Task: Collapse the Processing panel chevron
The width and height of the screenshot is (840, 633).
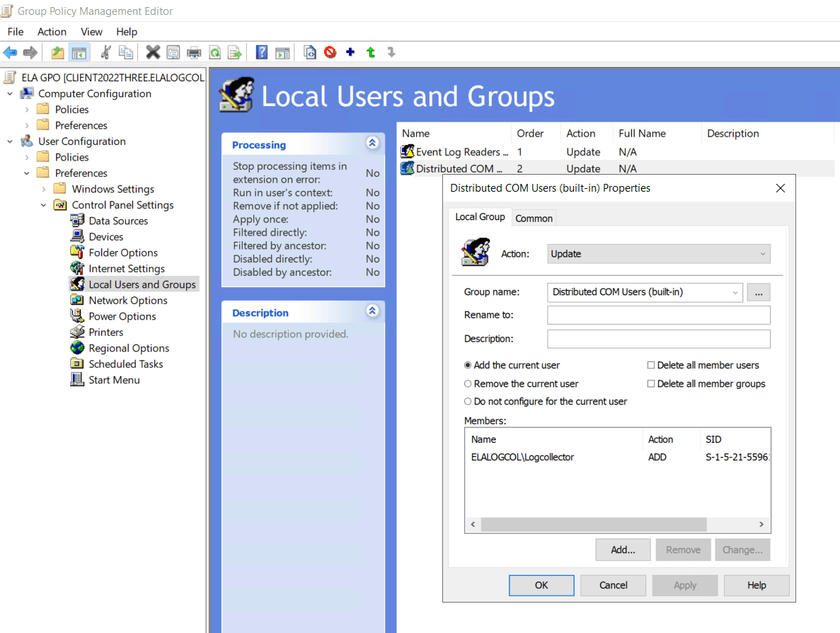Action: coord(372,144)
